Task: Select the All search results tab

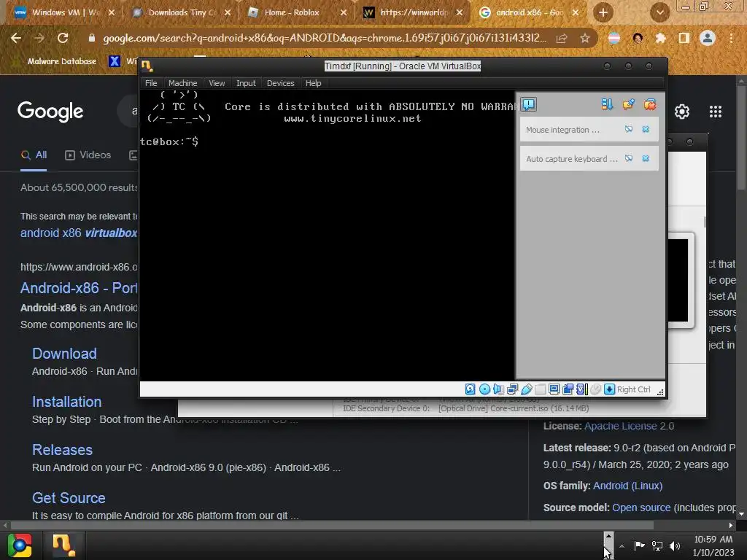Action: click(34, 155)
